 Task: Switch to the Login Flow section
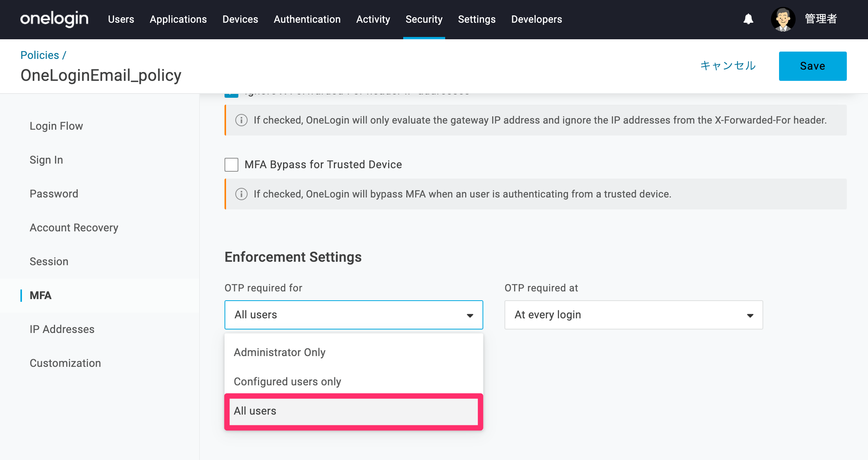pos(56,126)
